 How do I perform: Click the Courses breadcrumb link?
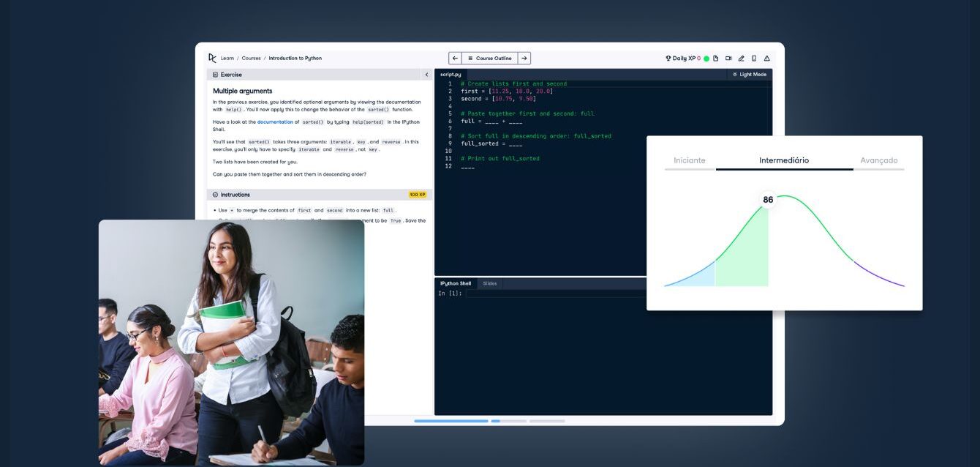251,59
